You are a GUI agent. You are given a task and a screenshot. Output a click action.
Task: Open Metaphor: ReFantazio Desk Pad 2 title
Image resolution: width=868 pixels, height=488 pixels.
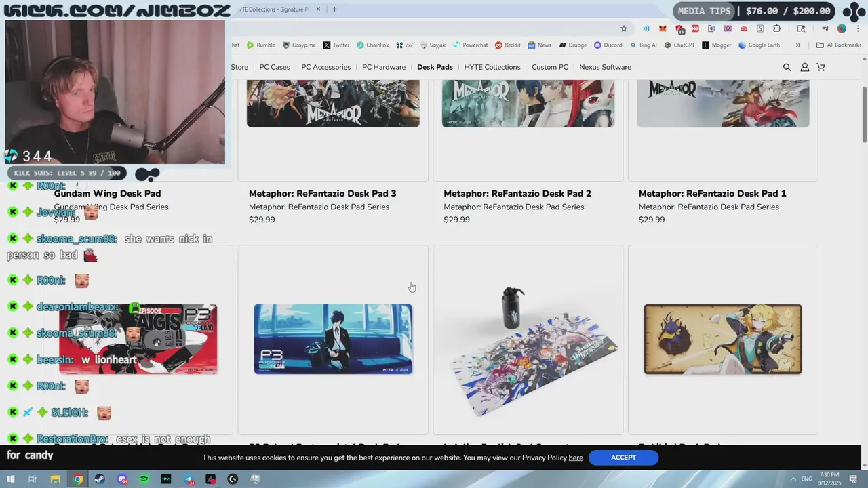pos(517,194)
